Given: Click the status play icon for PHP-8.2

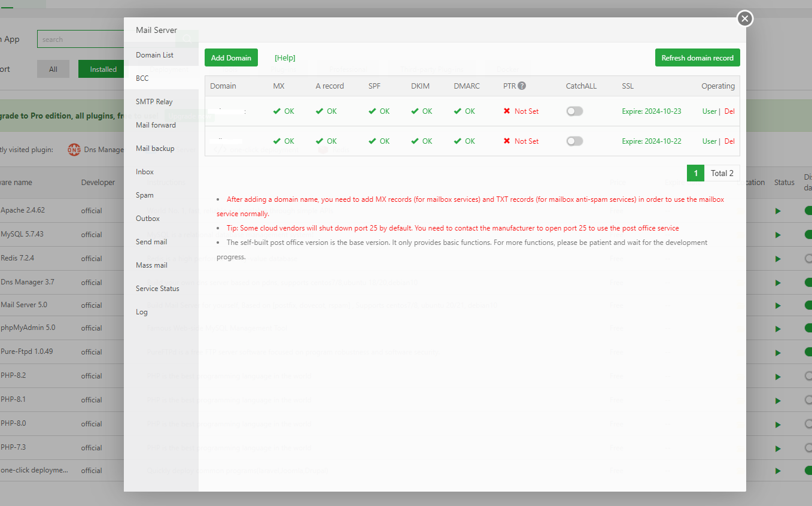Looking at the screenshot, I should point(778,376).
